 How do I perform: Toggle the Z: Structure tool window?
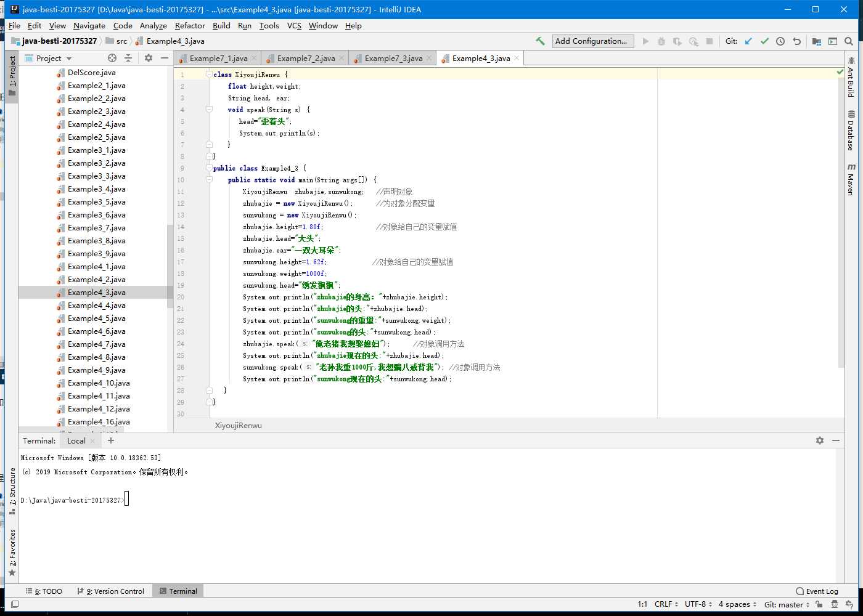[x=12, y=490]
